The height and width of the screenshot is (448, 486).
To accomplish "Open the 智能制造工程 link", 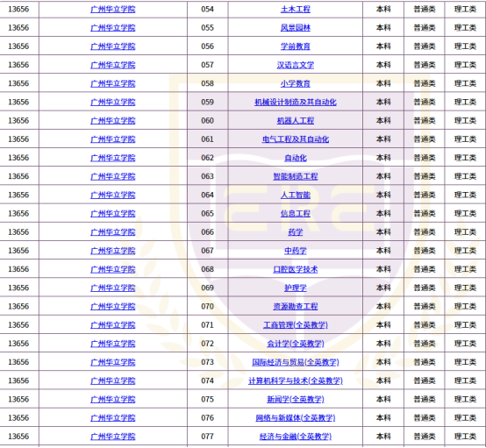I will click(x=295, y=176).
